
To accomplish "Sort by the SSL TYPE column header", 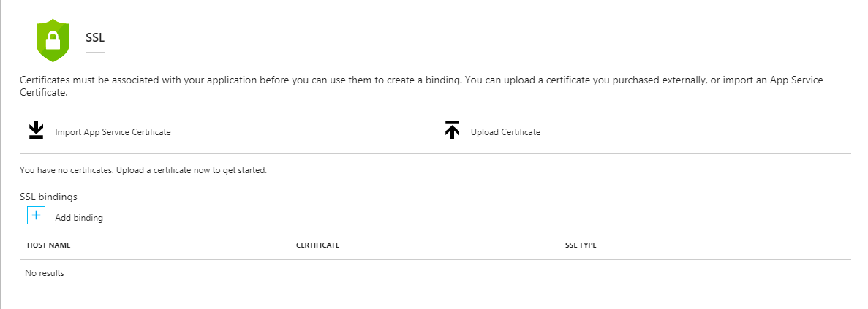I will (575, 245).
